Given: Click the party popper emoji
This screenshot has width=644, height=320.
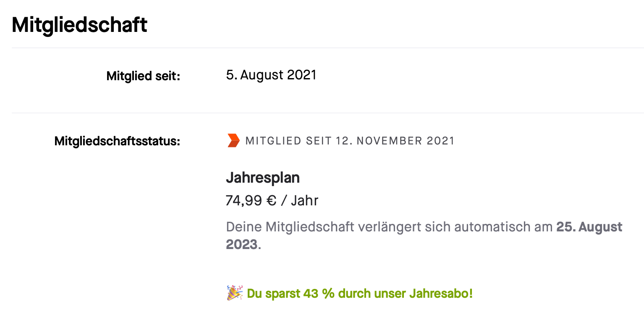Looking at the screenshot, I should pos(234,293).
